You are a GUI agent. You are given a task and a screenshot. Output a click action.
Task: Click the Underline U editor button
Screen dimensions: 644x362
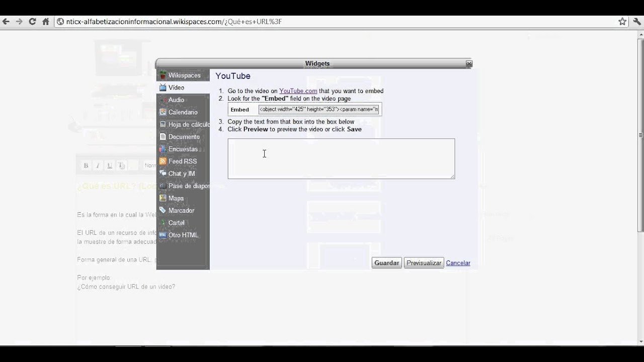109,165
